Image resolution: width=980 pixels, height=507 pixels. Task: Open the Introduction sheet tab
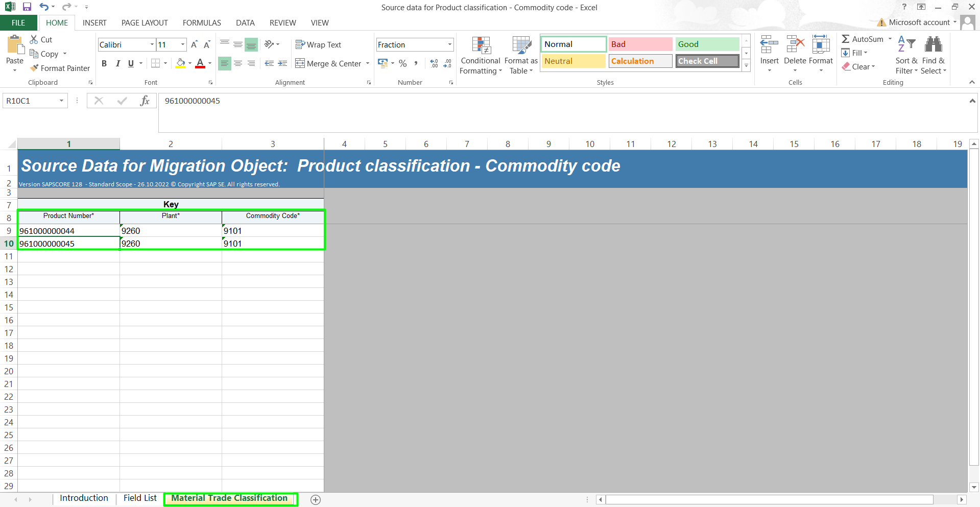coord(84,498)
